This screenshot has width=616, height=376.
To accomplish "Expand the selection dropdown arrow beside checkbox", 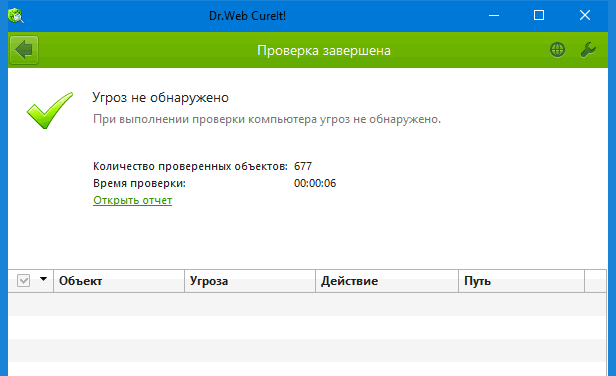I will coord(43,279).
